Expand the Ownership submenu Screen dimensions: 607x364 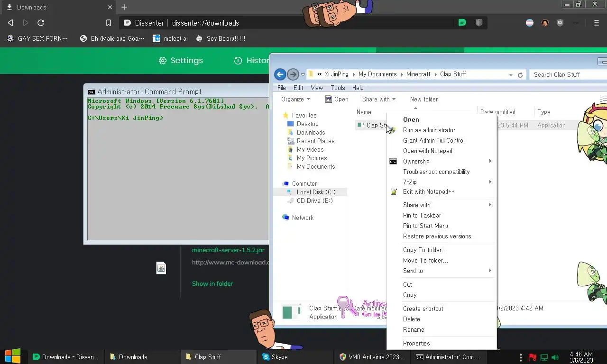(441, 162)
